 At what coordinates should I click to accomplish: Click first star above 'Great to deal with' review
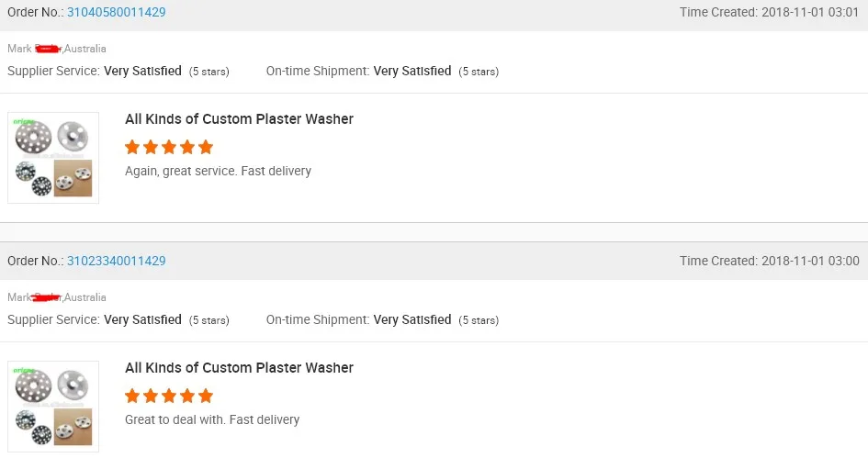coord(132,396)
